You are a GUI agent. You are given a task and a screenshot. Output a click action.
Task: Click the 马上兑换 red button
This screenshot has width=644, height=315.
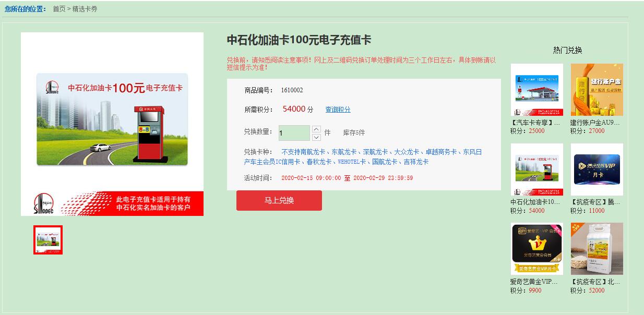[x=279, y=200]
